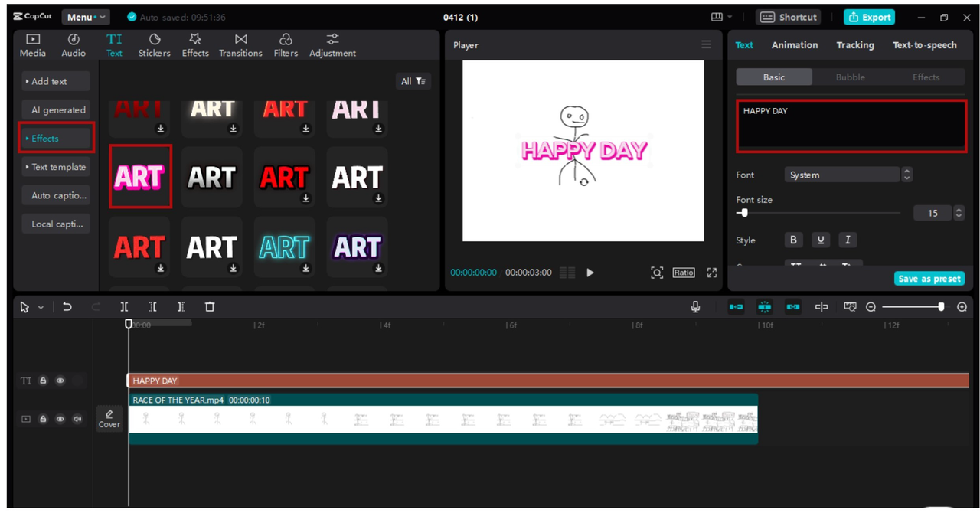Toggle main track magnet
This screenshot has height=513, width=980.
coord(736,306)
